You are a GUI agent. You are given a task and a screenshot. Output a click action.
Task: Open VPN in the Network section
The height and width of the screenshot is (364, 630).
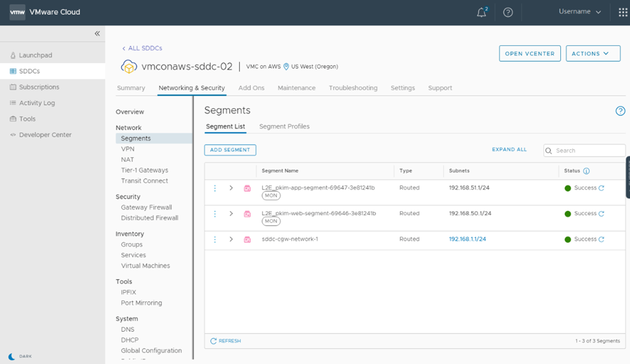(128, 149)
